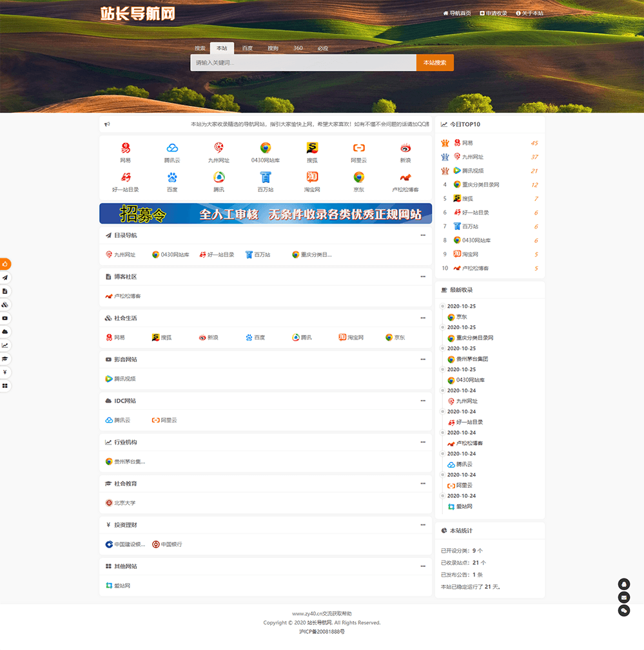Viewport: 644px width, 650px height.
Task: Click the 京东 icon under 社会生活
Action: 395,337
